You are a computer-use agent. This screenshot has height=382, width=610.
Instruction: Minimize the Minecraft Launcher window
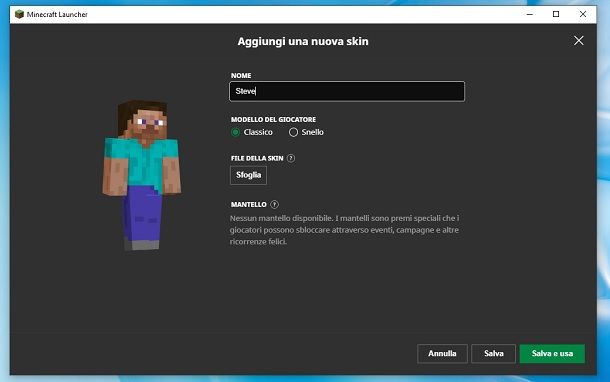(x=529, y=14)
